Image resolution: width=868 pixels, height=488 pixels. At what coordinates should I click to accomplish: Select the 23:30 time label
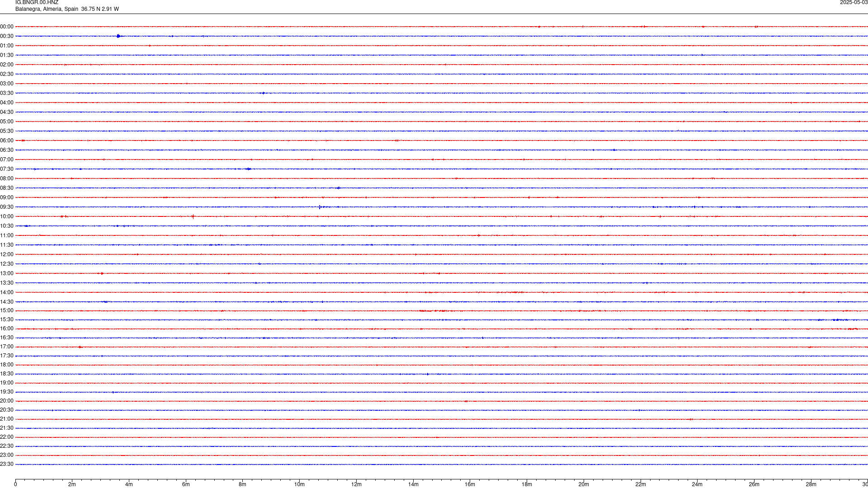pyautogui.click(x=7, y=464)
